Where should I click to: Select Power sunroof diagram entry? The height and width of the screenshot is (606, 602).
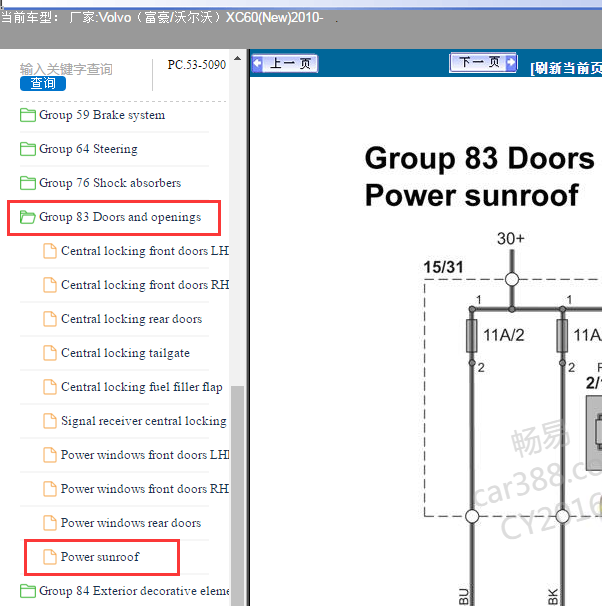(100, 557)
